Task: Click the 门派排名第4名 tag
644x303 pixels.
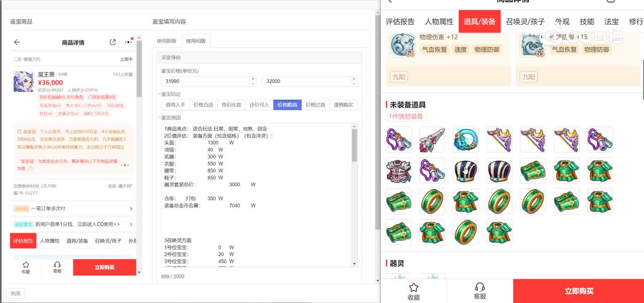Action: tap(102, 97)
